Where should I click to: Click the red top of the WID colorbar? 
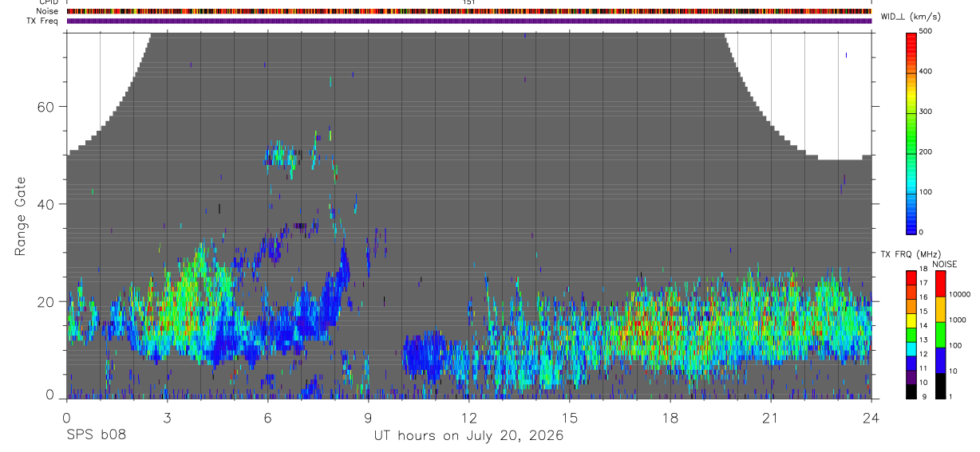click(911, 38)
